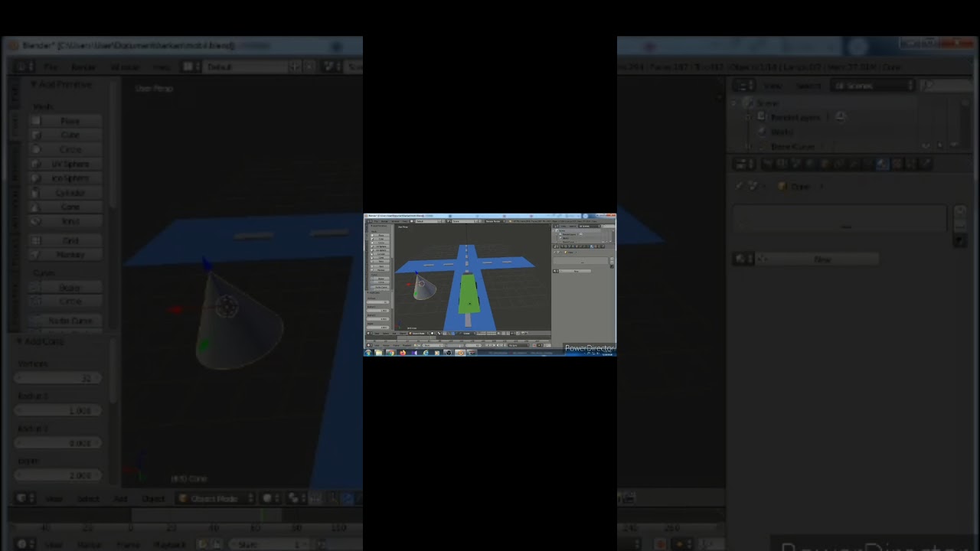980x551 pixels.
Task: Open Chrome from the small video taskbar
Action: 390,353
